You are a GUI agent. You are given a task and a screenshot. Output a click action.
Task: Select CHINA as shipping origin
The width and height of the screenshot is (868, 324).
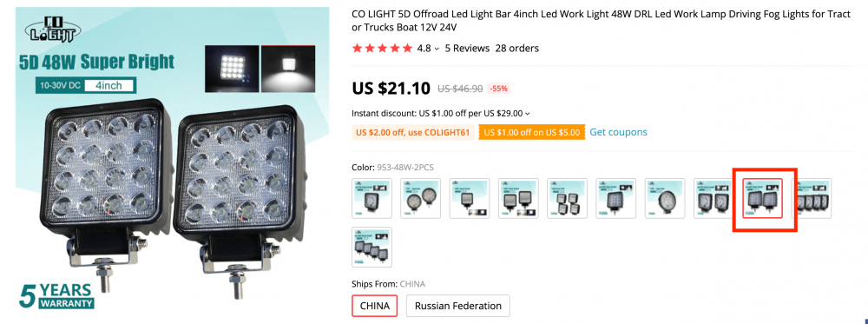[374, 306]
